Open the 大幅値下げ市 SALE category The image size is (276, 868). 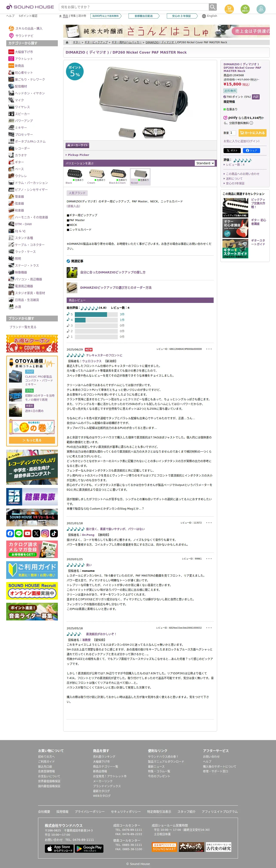click(24, 52)
